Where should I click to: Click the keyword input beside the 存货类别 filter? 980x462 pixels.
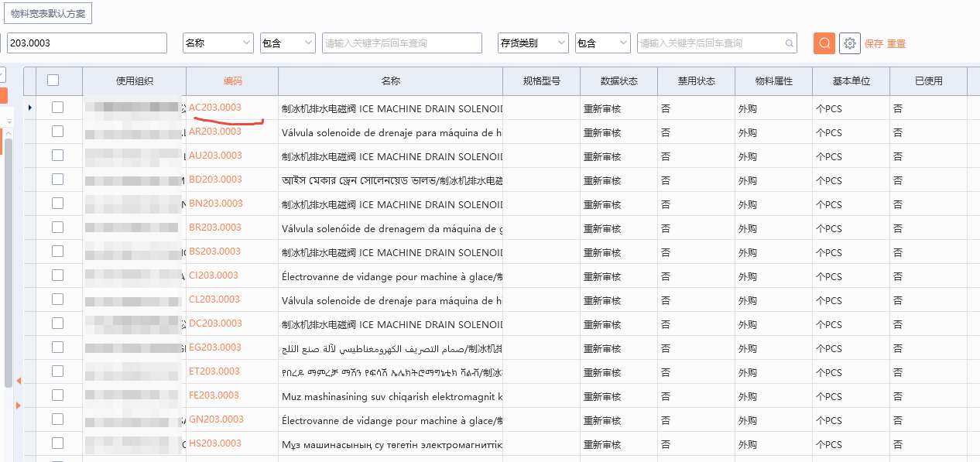point(717,43)
